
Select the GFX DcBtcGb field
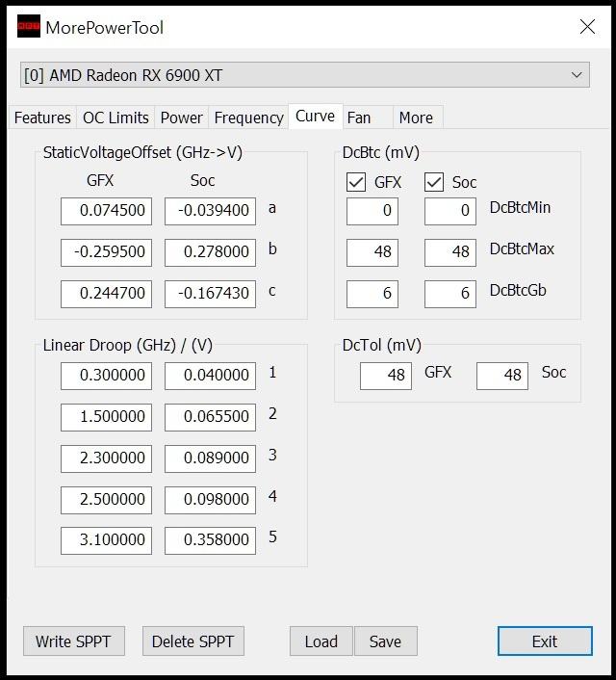(372, 294)
